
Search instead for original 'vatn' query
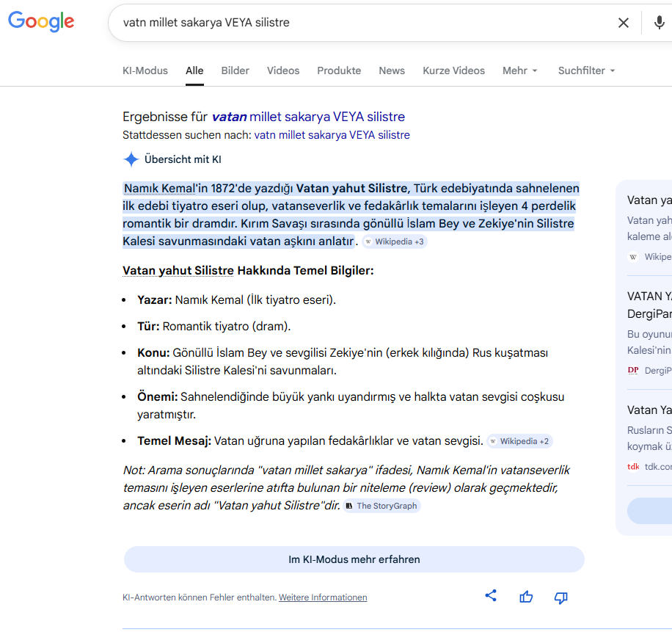click(x=332, y=135)
